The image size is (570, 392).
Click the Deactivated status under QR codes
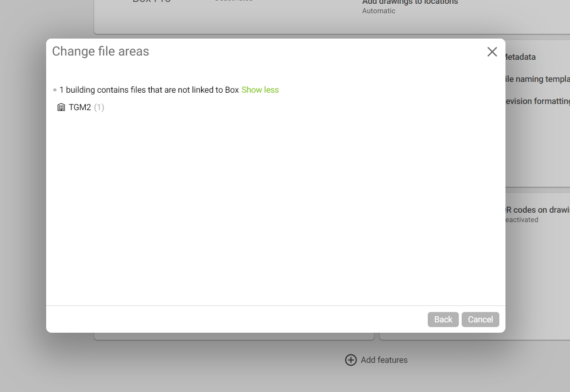pos(521,220)
